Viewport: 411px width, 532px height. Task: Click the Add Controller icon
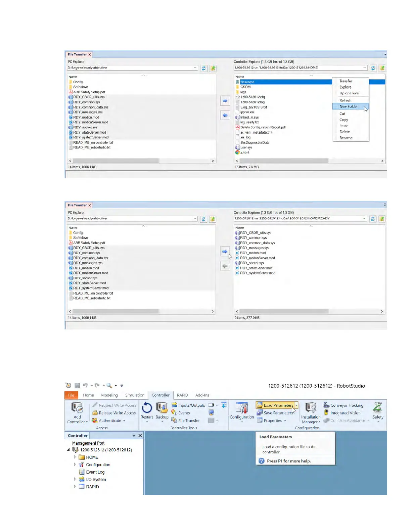[77, 408]
